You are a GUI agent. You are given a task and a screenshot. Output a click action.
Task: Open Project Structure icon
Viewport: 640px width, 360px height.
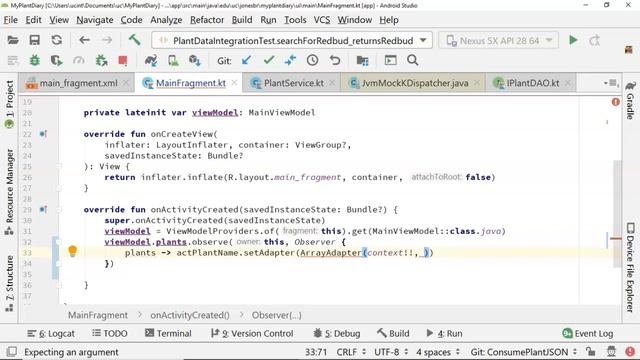(362, 60)
